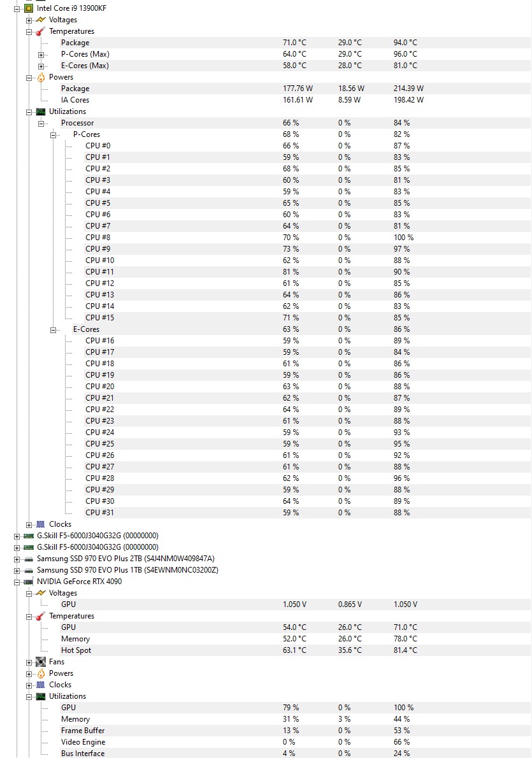Expand the P-Cores (Max) temperature entry
Viewport: 532px width, 758px height.
click(41, 54)
